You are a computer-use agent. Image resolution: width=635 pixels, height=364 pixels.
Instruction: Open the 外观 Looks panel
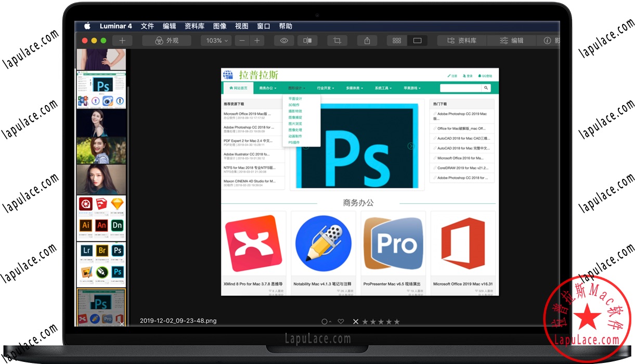click(166, 40)
